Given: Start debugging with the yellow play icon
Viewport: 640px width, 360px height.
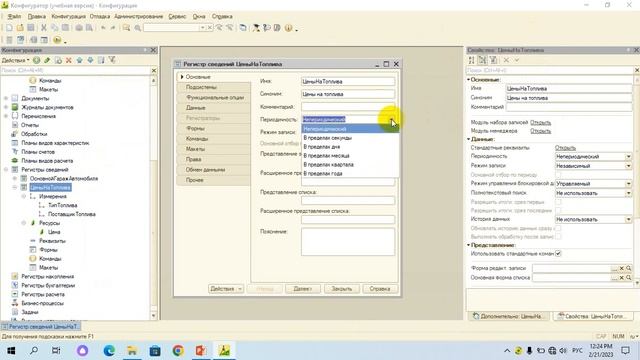Looking at the screenshot, I should tap(57, 40).
